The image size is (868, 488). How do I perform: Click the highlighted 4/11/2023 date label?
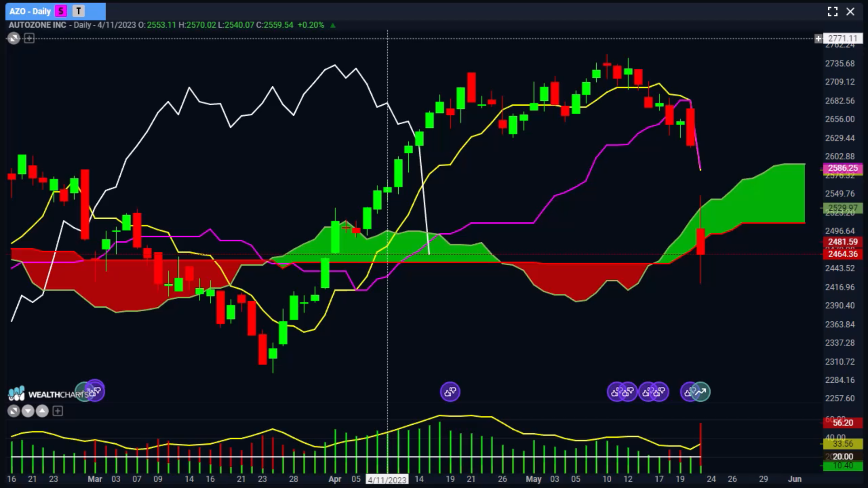(387, 479)
